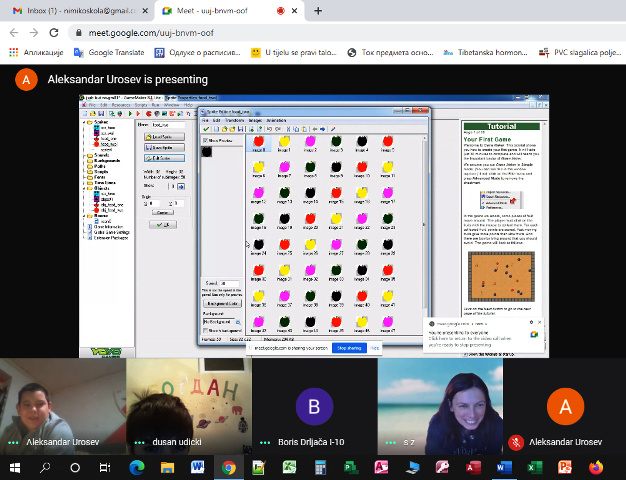Click the open folder icon in GameMaker toolbar
626x480 pixels.
pos(93,114)
